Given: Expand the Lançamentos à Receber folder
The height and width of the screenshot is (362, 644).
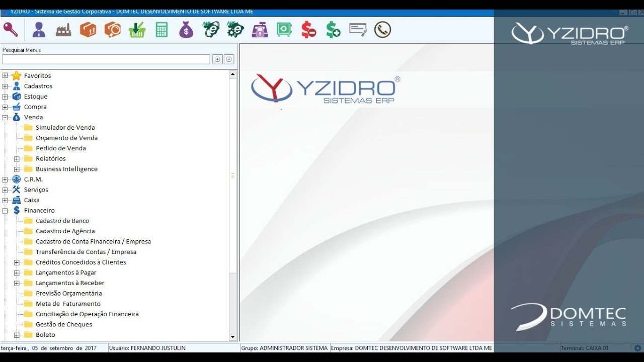Looking at the screenshot, I should (x=17, y=283).
